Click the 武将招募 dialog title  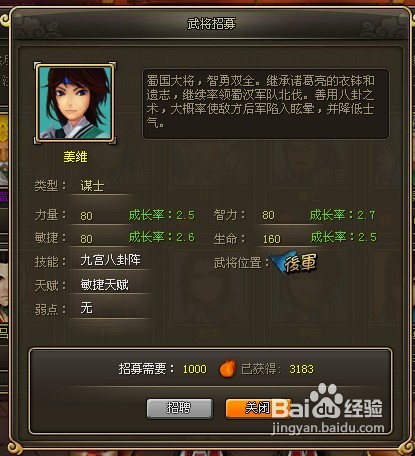(x=211, y=24)
